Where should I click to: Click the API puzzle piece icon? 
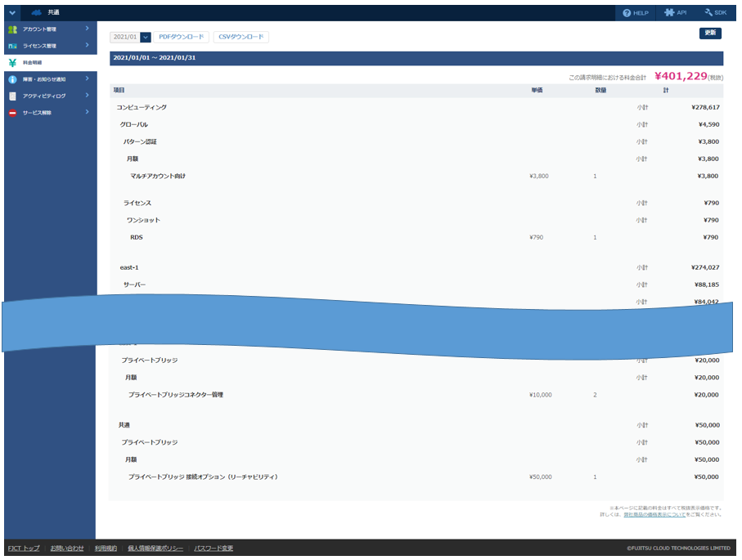pyautogui.click(x=669, y=13)
